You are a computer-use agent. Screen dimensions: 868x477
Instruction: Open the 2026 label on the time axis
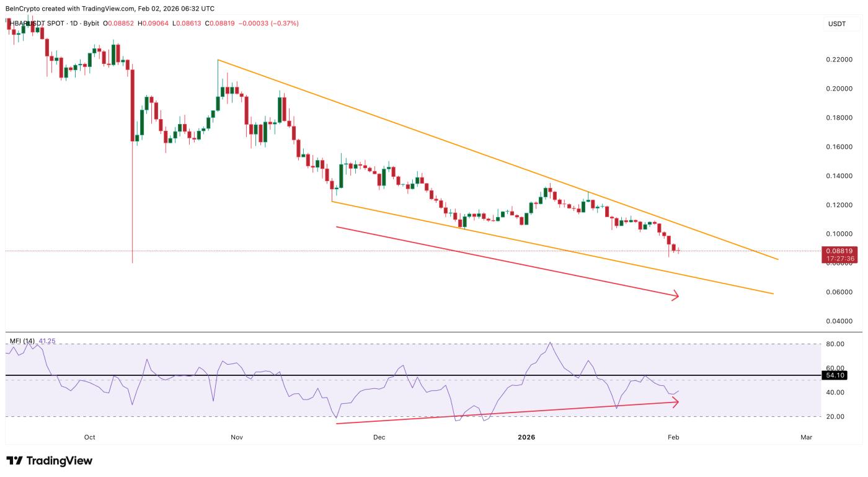click(528, 437)
